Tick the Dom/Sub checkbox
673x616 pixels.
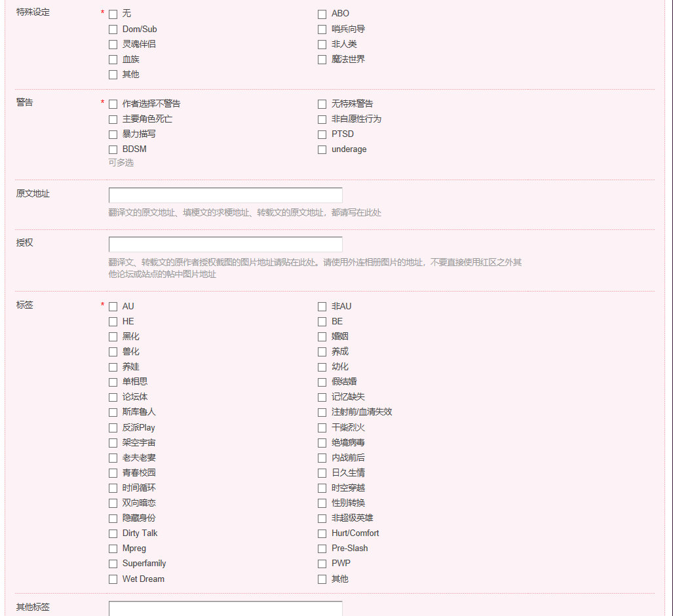(x=113, y=29)
